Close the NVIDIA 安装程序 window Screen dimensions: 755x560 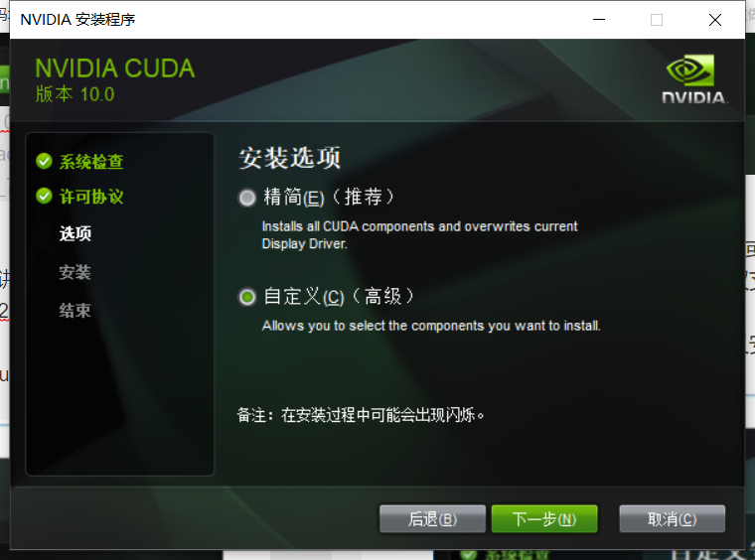pyautogui.click(x=715, y=20)
